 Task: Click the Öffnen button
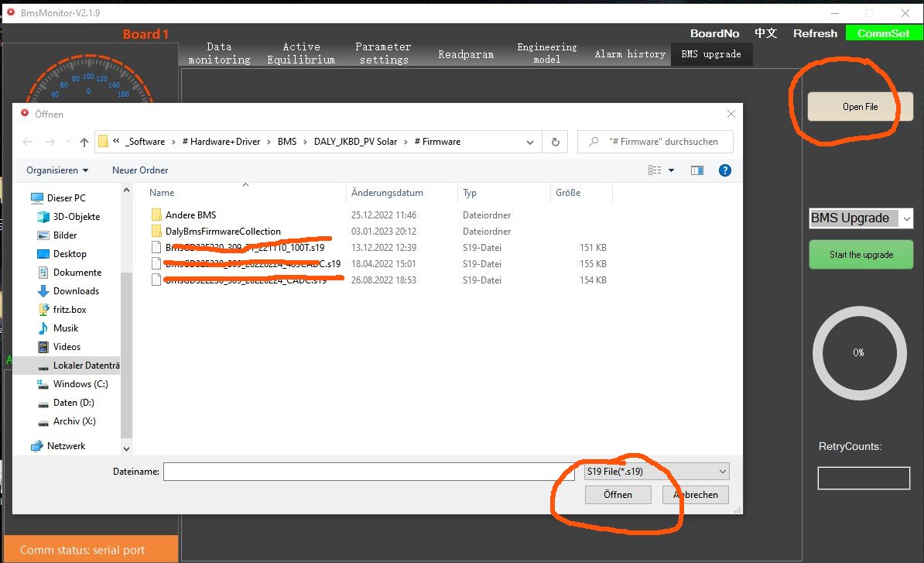pos(618,495)
